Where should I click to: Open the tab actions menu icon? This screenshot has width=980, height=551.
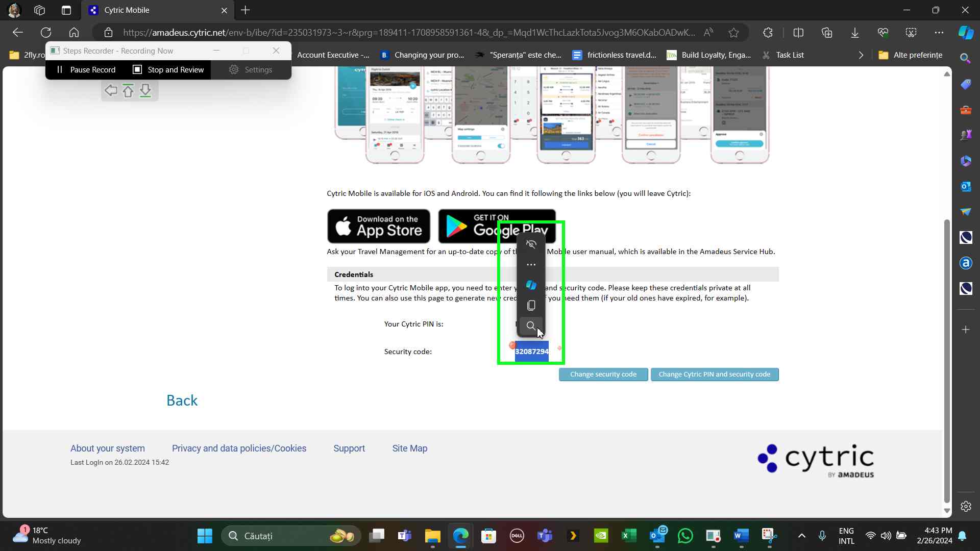tap(66, 10)
